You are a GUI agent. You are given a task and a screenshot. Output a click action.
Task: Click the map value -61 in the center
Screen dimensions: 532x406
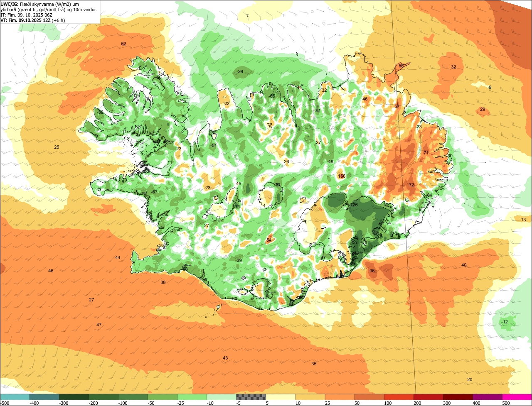[278, 185]
